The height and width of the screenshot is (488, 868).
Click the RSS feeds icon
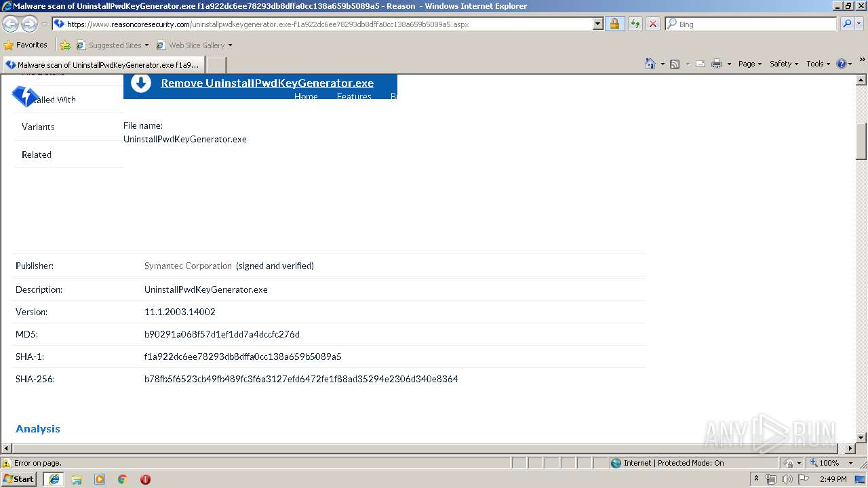click(675, 64)
